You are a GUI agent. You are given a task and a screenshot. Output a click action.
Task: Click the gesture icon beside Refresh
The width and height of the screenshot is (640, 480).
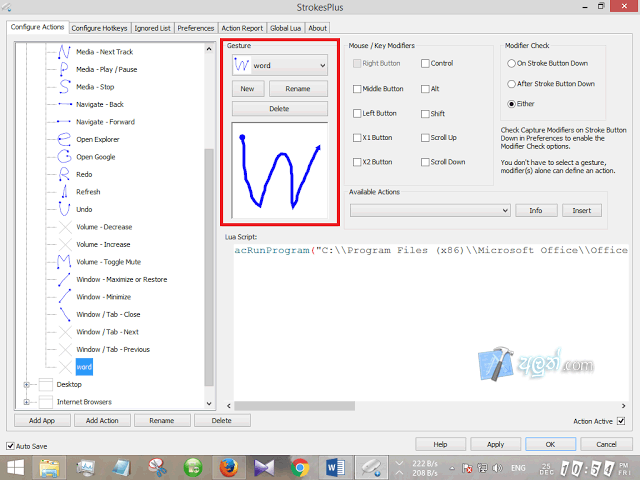(64, 192)
